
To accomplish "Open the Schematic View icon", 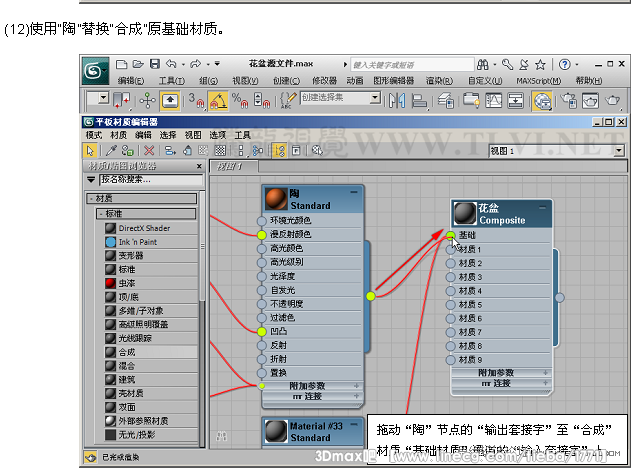I will tap(515, 100).
